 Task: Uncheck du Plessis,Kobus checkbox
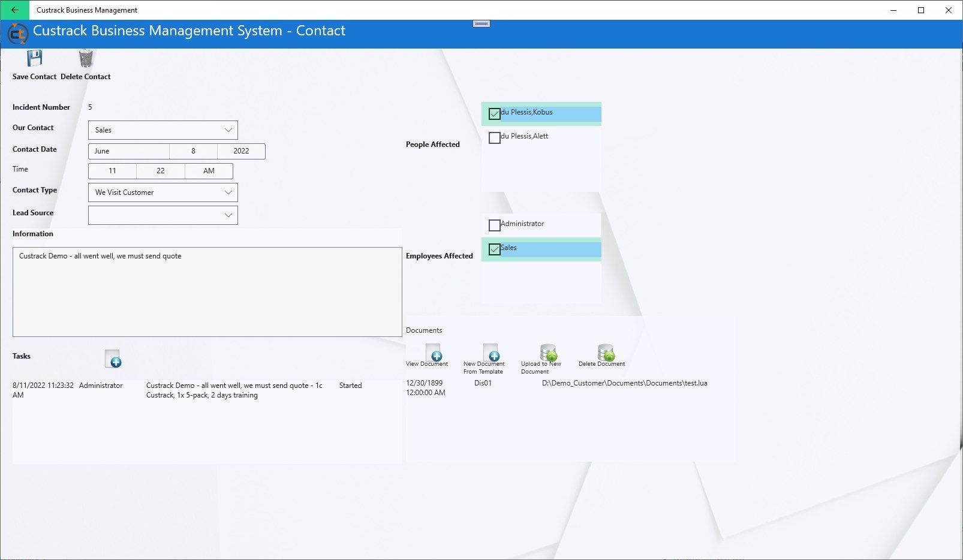coord(495,114)
